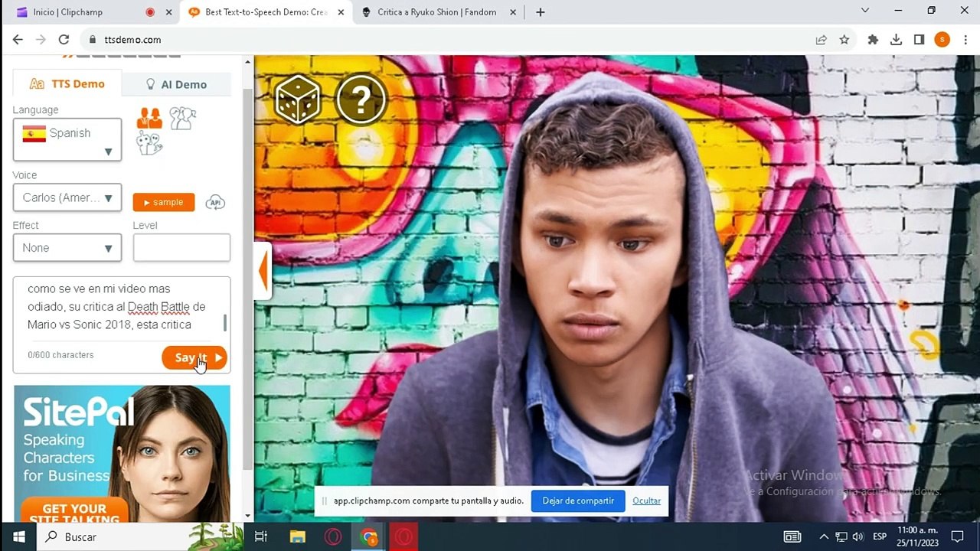Click the taskbar Buscar search box
Viewport: 980px width, 551px height.
[142, 537]
